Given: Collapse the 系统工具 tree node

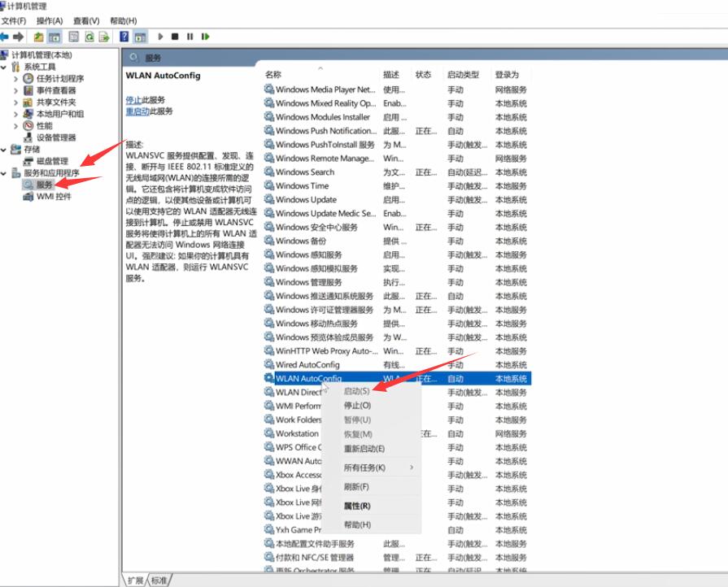Looking at the screenshot, I should (x=4, y=67).
